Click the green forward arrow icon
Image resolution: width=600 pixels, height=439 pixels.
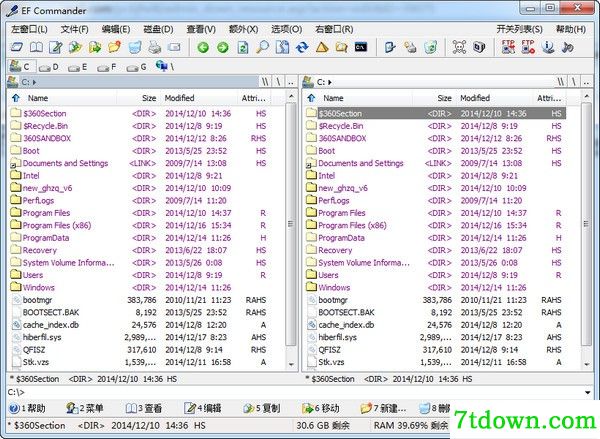click(x=223, y=47)
